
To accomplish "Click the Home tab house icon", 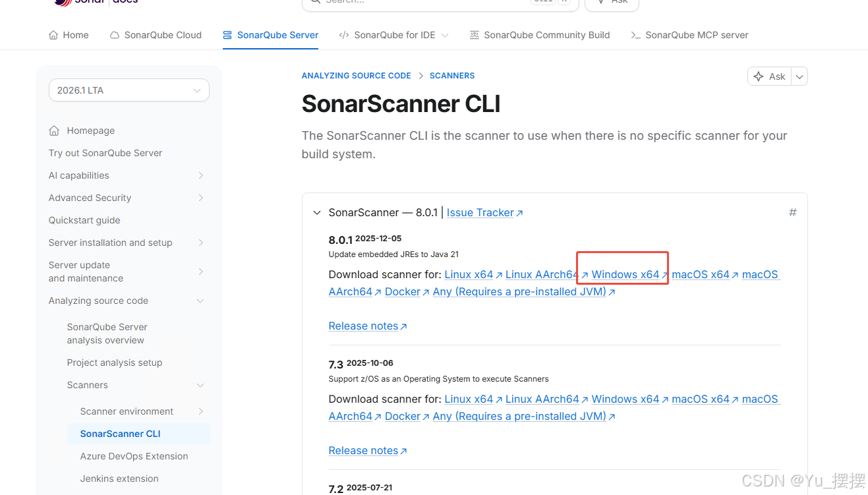I will (x=53, y=35).
